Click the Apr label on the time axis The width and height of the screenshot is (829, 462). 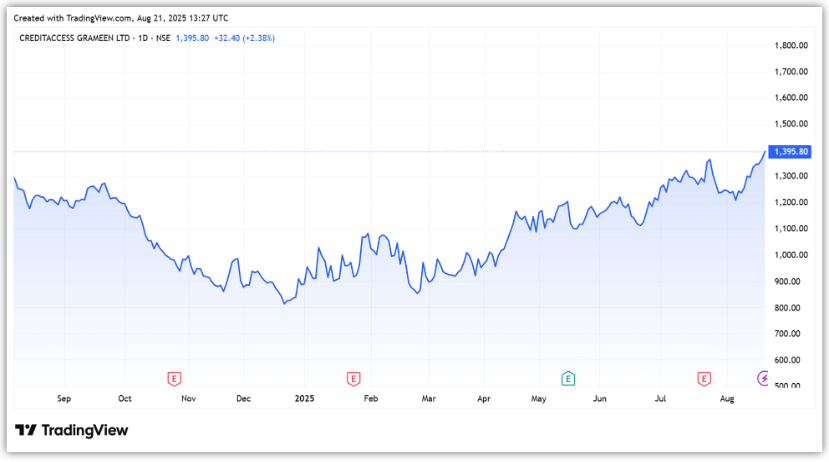point(486,399)
